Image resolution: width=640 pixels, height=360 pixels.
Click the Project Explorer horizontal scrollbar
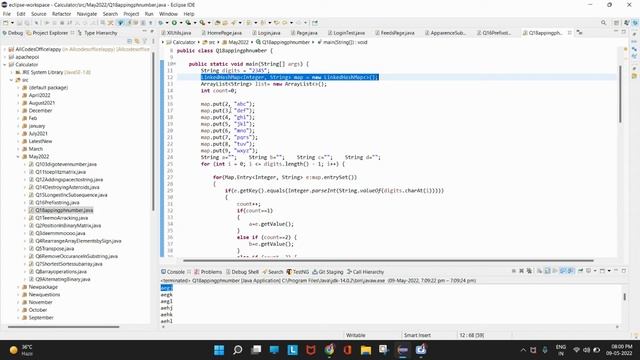tap(64, 327)
